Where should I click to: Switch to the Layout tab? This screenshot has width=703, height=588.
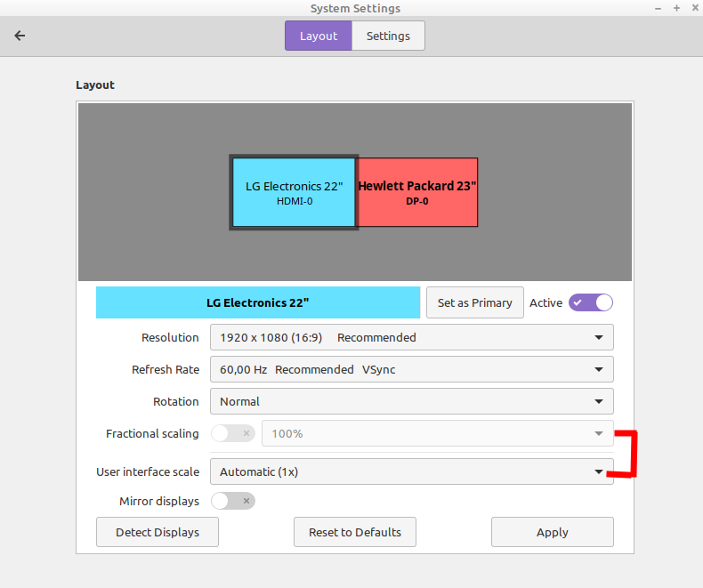pos(319,36)
